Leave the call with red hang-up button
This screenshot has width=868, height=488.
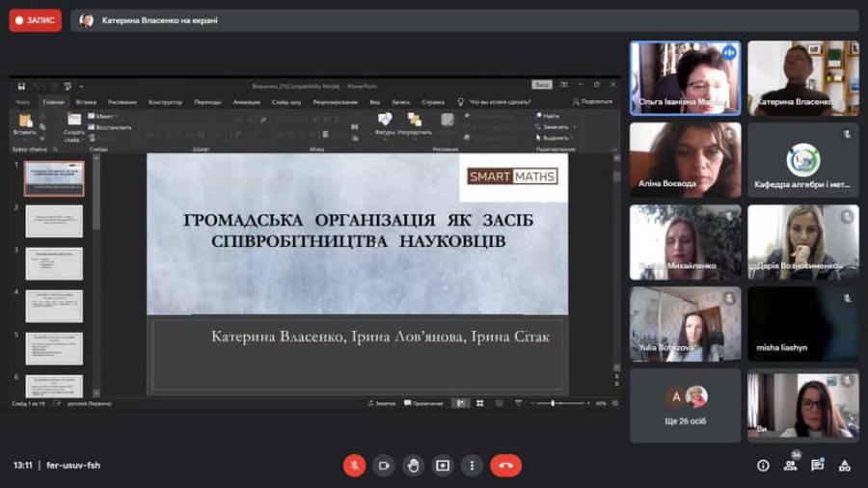click(505, 465)
